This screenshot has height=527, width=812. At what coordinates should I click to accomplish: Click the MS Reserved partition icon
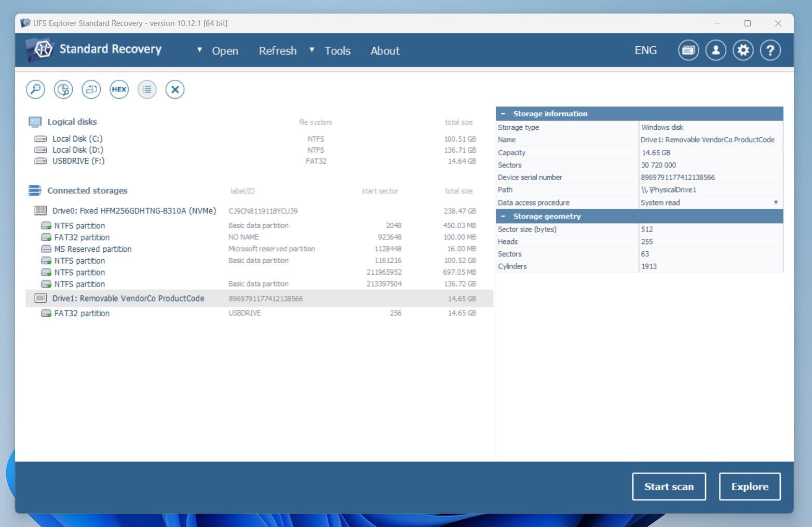tap(46, 249)
